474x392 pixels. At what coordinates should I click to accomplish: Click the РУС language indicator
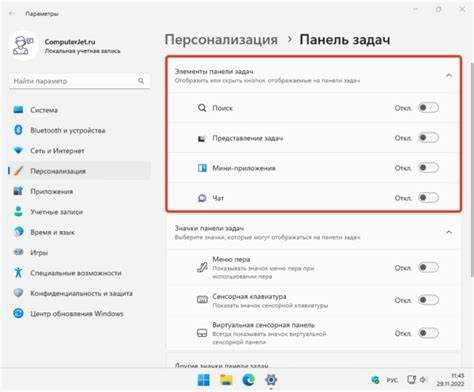pyautogui.click(x=392, y=380)
